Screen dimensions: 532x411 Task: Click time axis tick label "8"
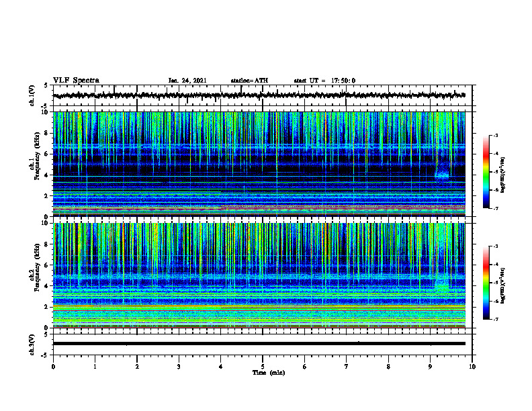pyautogui.click(x=388, y=367)
